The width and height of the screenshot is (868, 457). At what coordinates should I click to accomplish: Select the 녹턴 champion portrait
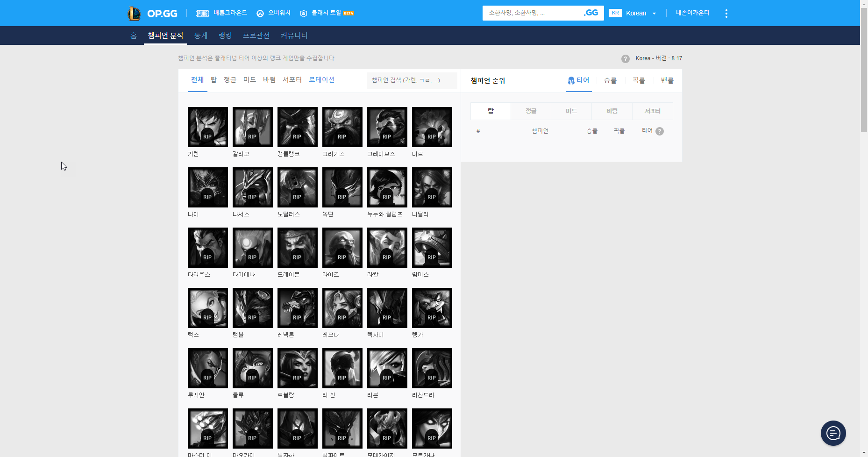pyautogui.click(x=342, y=187)
